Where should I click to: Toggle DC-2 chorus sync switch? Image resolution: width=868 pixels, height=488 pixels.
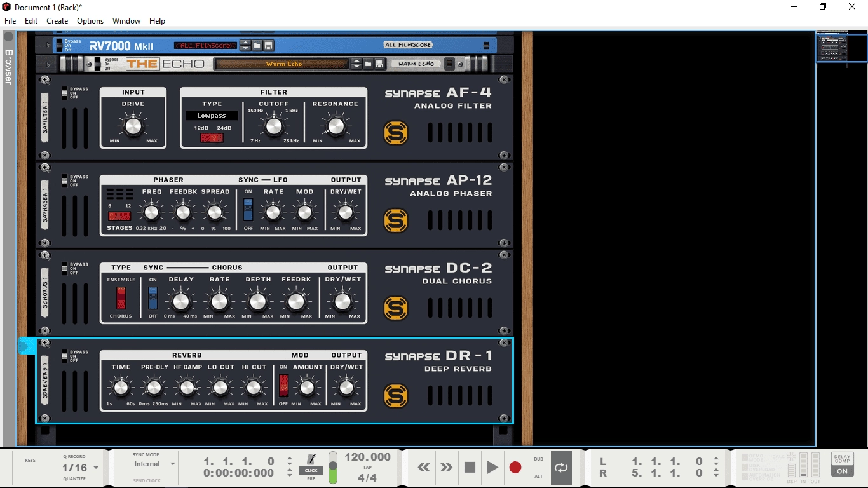tap(153, 297)
